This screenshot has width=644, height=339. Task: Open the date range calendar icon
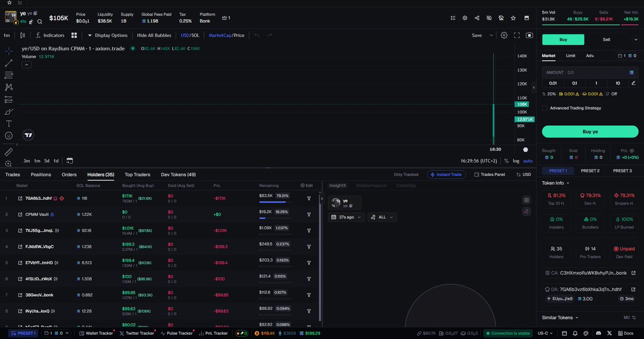point(70,161)
